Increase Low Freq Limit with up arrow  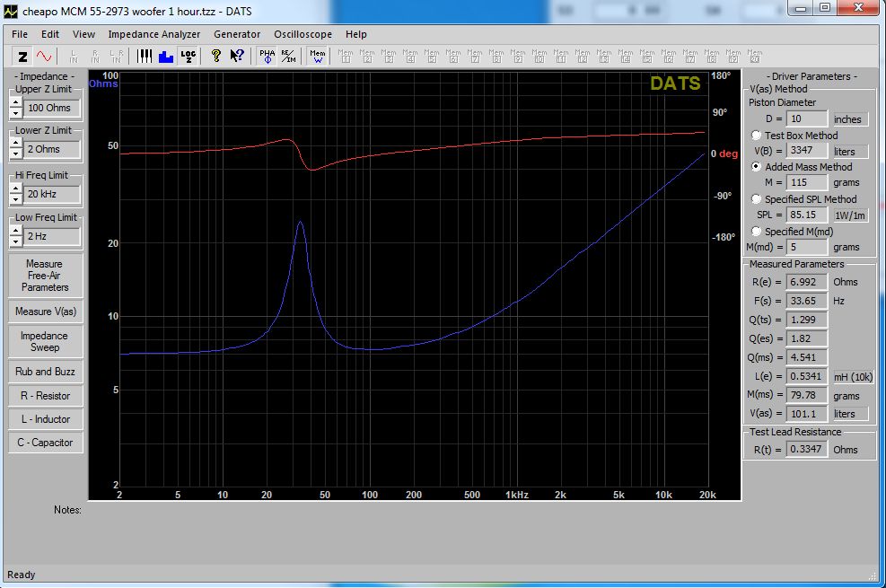point(16,231)
